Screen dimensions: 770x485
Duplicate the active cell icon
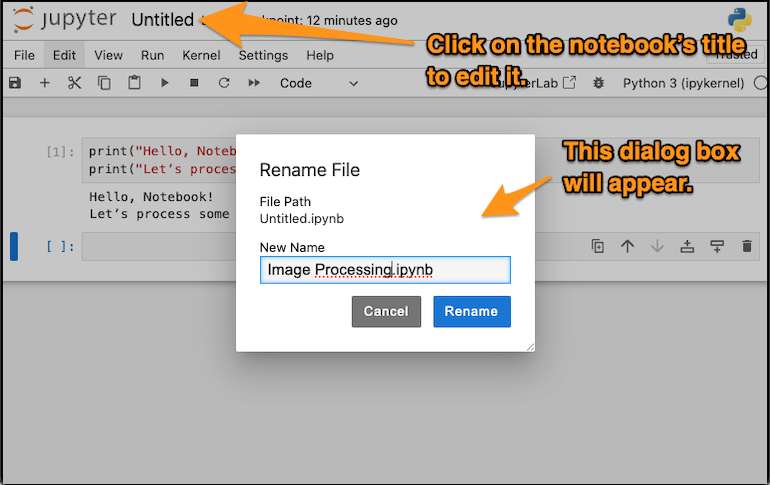(x=598, y=245)
